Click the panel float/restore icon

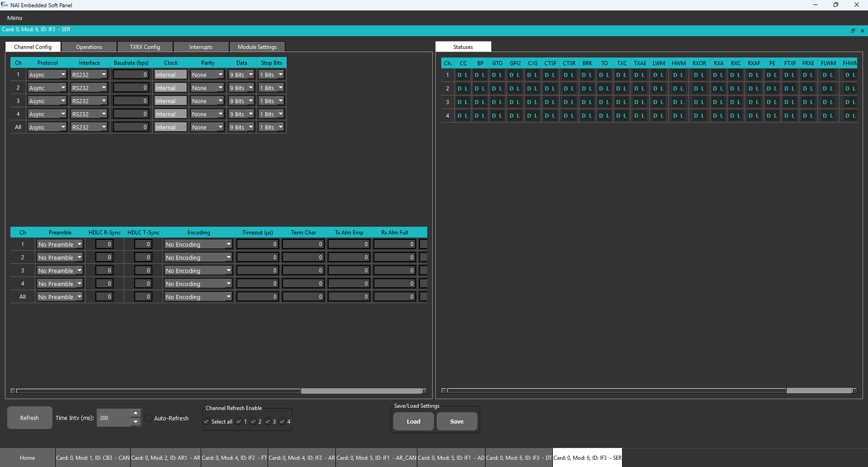853,31
